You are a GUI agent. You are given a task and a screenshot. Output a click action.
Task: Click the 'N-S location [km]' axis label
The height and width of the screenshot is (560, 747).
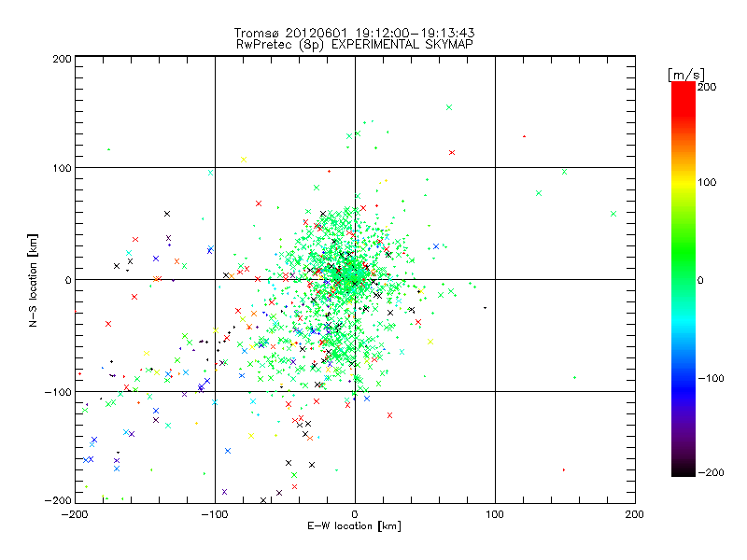click(x=33, y=280)
